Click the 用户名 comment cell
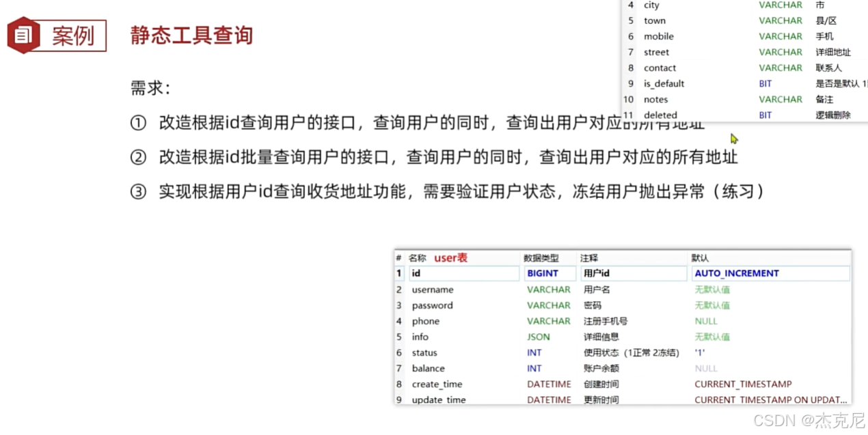This screenshot has height=435, width=868. pos(597,290)
